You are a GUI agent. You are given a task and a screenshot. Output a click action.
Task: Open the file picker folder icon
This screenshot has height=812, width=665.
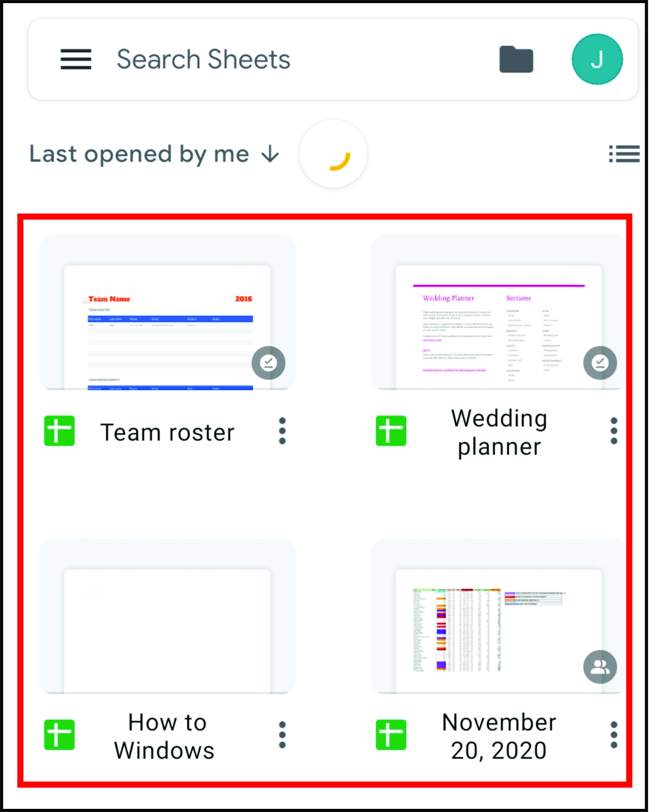click(516, 59)
